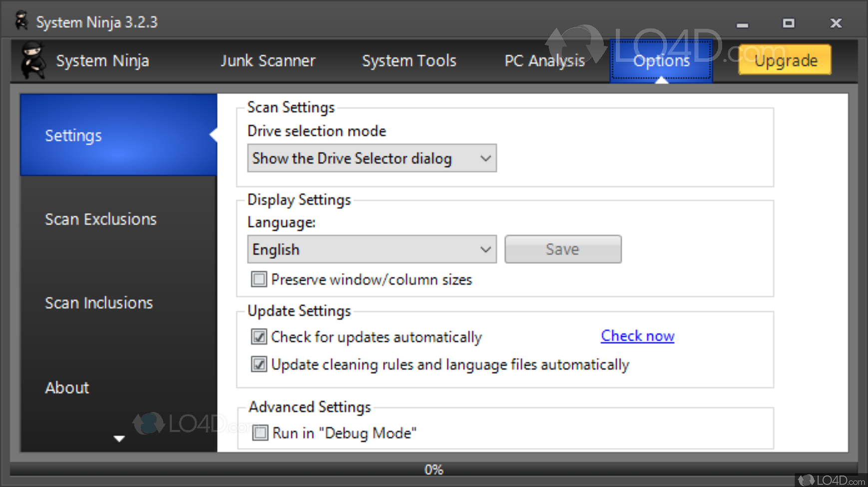
Task: Click the 0% progress bar
Action: [x=434, y=469]
